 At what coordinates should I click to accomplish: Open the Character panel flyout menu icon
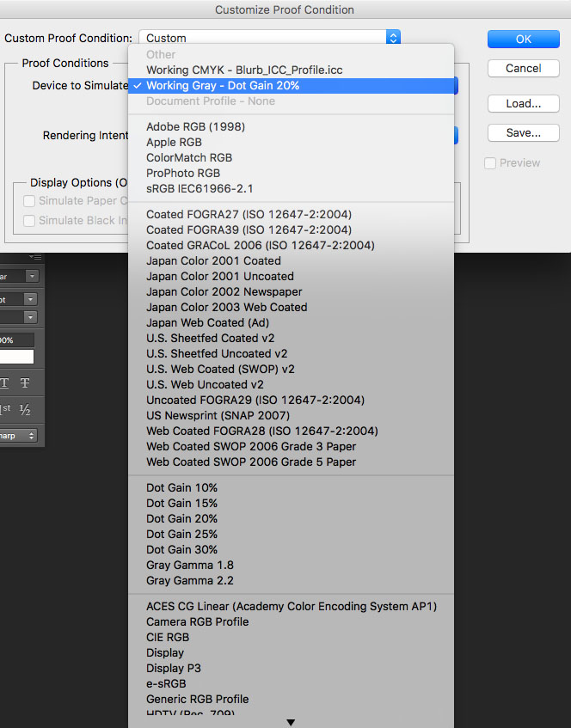[35, 257]
